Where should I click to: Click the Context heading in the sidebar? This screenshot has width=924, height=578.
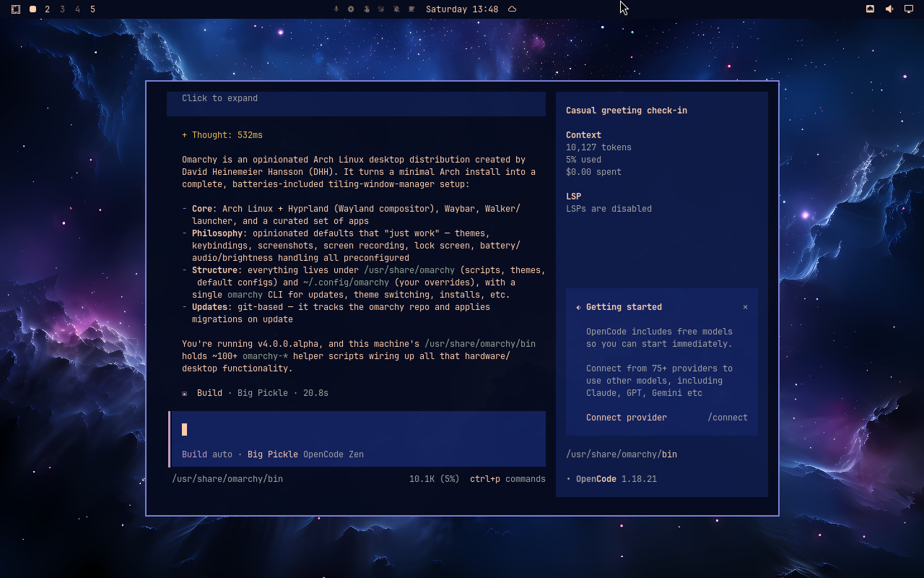[x=583, y=135]
